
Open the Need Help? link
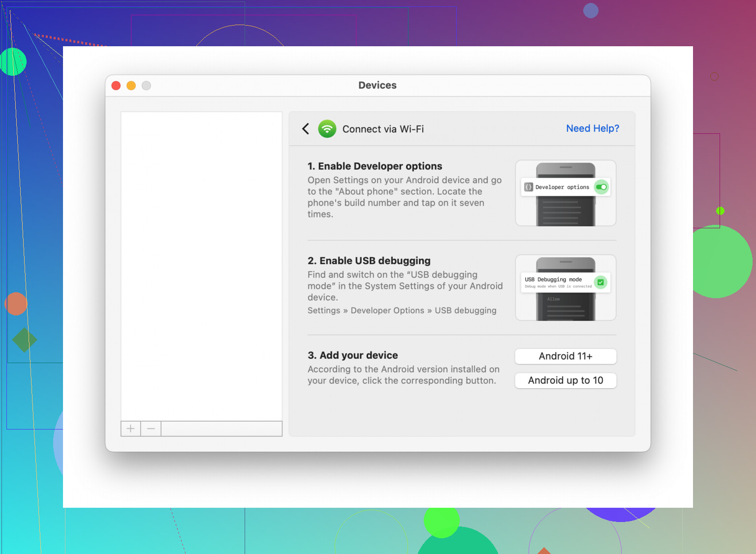tap(592, 128)
